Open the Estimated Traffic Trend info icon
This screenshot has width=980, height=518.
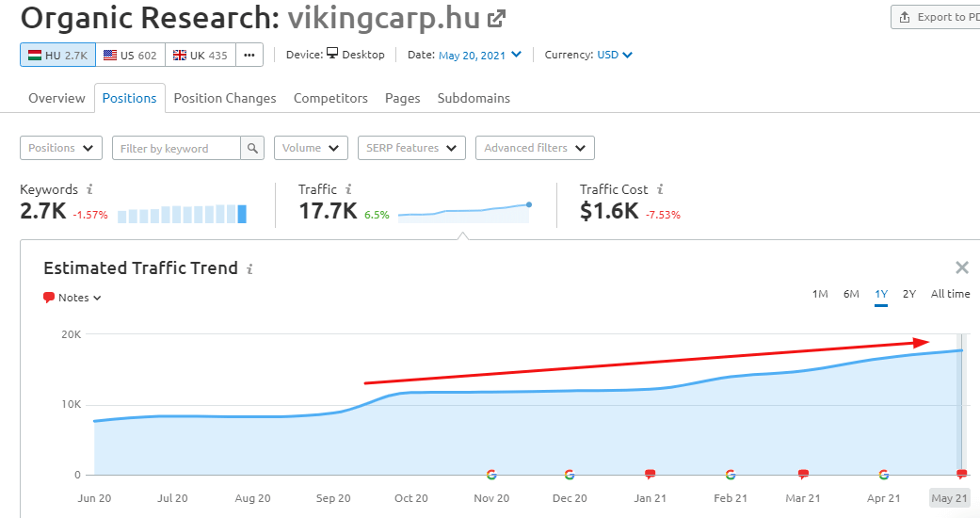[249, 269]
